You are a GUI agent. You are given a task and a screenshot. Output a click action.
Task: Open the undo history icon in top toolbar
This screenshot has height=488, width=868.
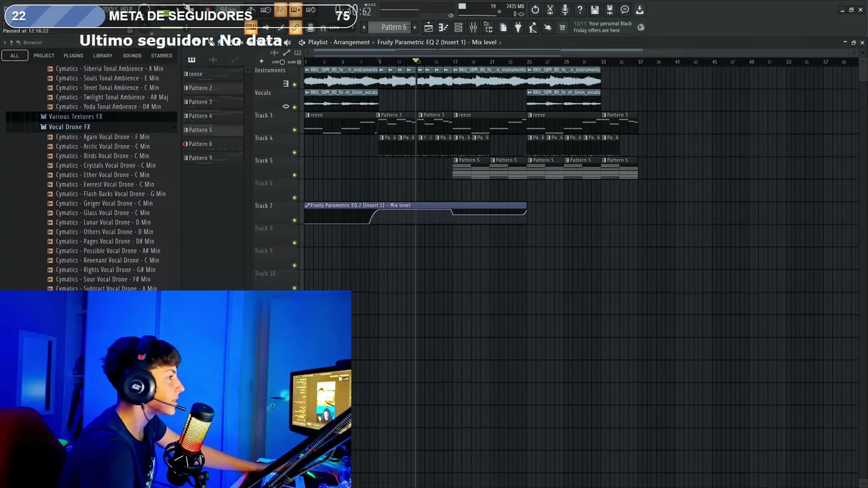point(535,9)
